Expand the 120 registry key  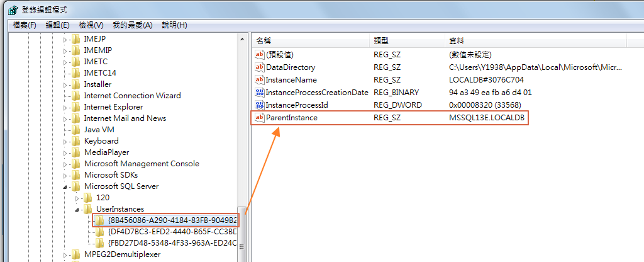[x=76, y=198]
